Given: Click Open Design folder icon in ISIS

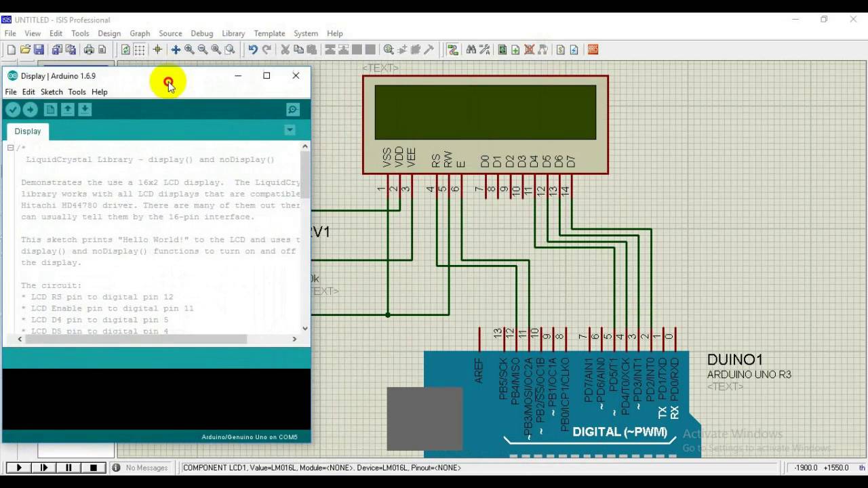Looking at the screenshot, I should click(25, 49).
